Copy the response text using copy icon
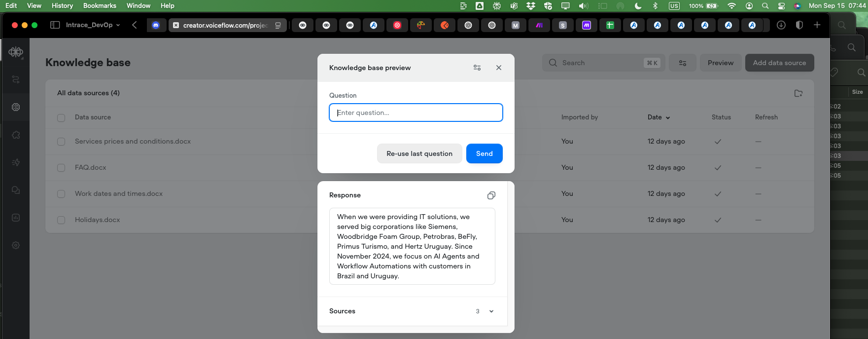The width and height of the screenshot is (868, 339). (491, 195)
